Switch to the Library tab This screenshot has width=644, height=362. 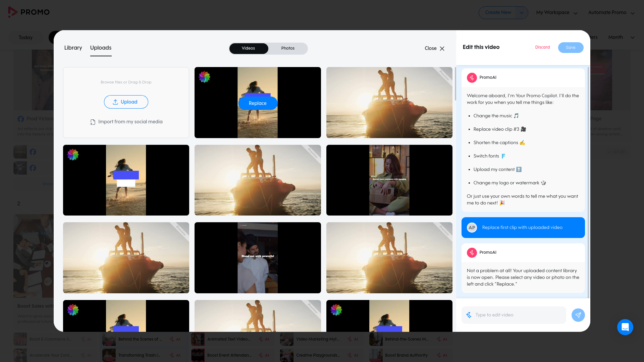click(x=73, y=48)
